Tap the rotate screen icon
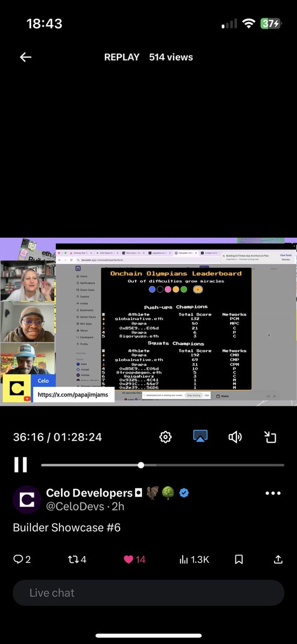This screenshot has width=297, height=644. pyautogui.click(x=270, y=437)
